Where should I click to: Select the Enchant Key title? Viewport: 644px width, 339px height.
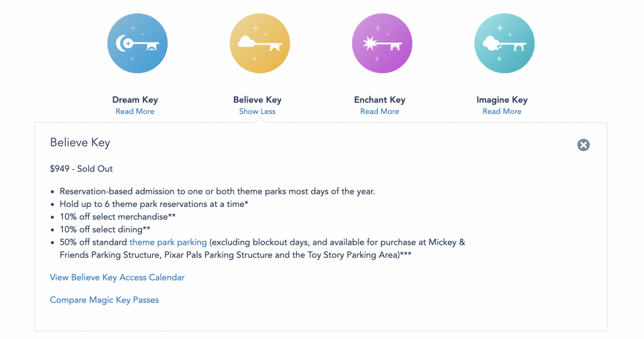tap(379, 100)
